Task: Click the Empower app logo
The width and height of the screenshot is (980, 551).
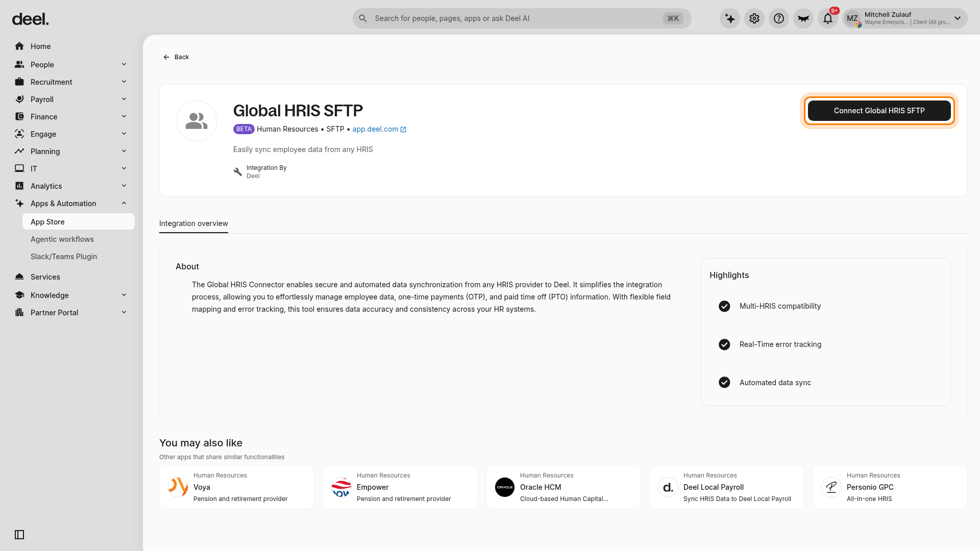Action: [x=341, y=487]
